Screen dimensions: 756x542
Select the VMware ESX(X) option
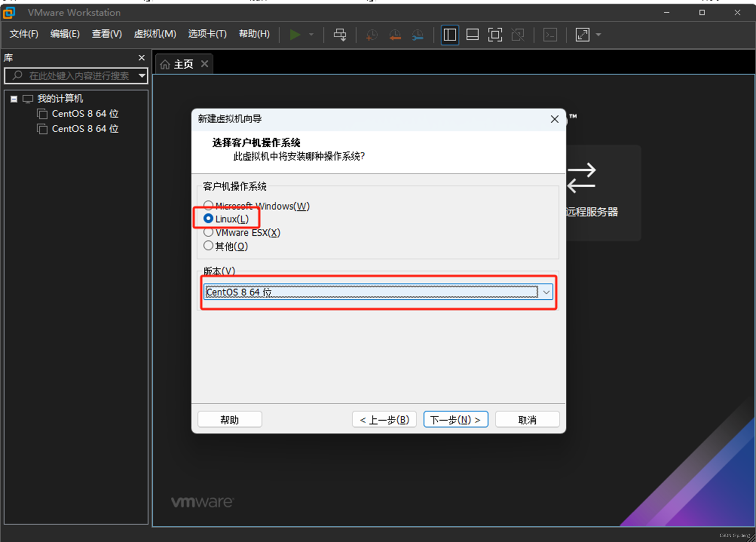coord(208,232)
